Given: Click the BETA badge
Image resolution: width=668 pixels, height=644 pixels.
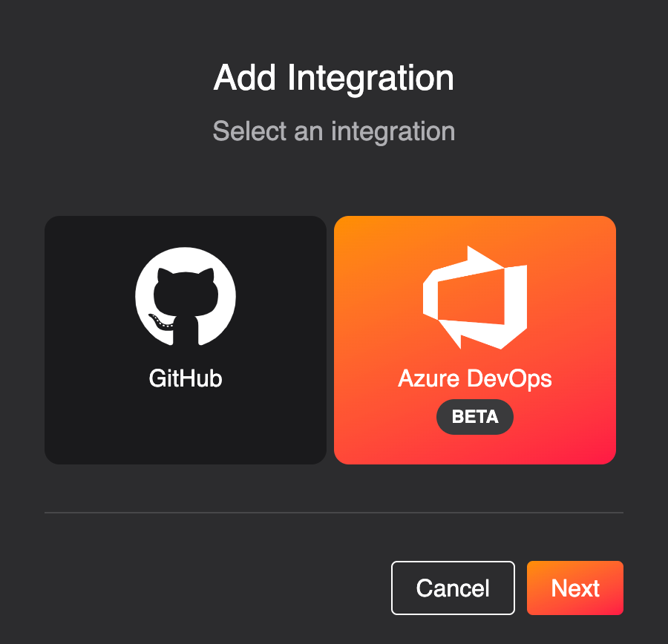Looking at the screenshot, I should pos(475,416).
